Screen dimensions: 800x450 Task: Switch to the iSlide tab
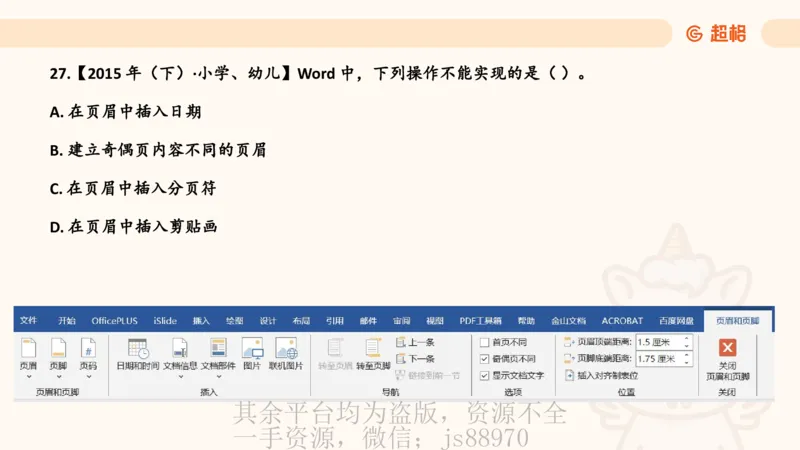[x=165, y=320]
